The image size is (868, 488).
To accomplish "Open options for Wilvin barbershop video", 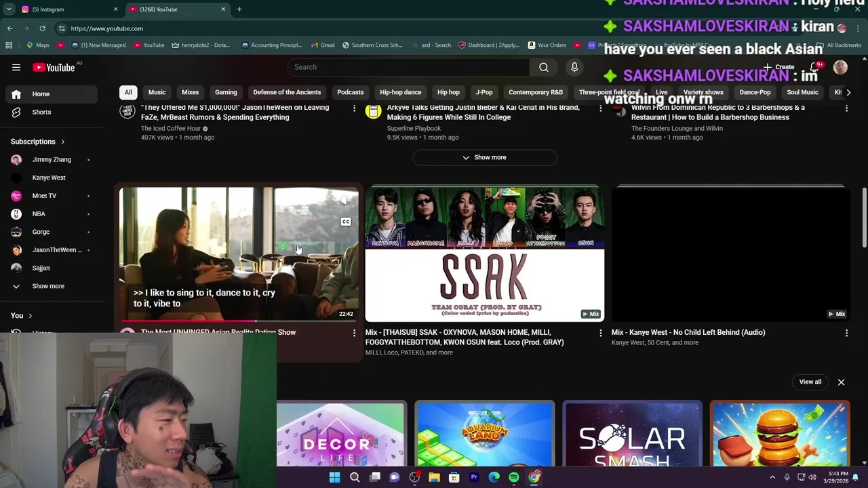I will click(846, 108).
